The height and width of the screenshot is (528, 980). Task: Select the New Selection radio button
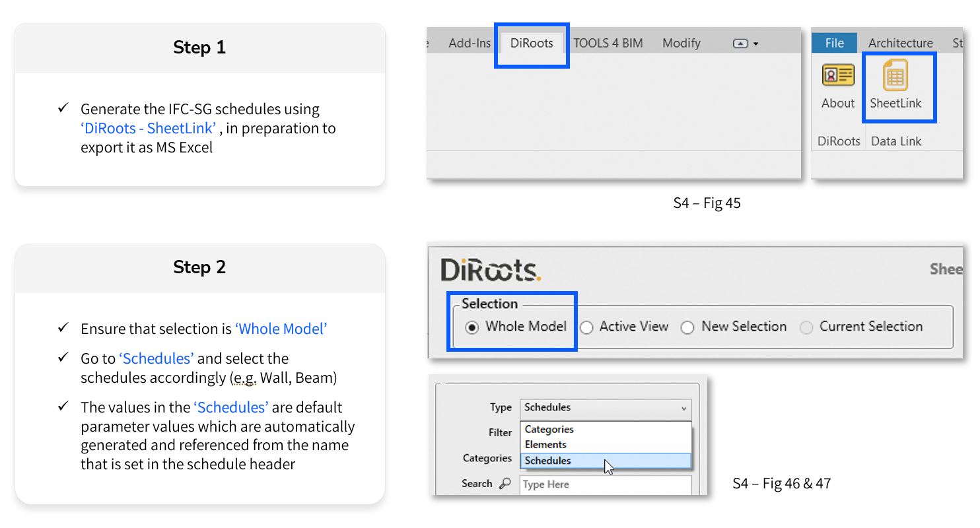(x=687, y=327)
